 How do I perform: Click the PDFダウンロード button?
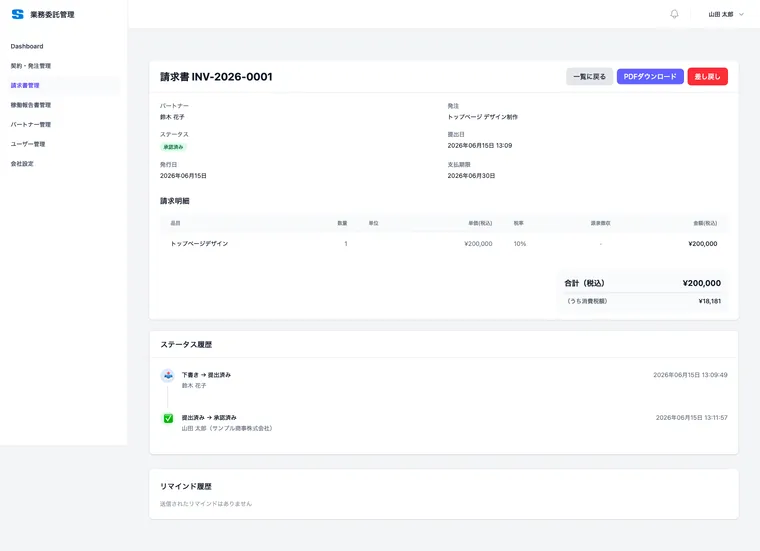650,77
